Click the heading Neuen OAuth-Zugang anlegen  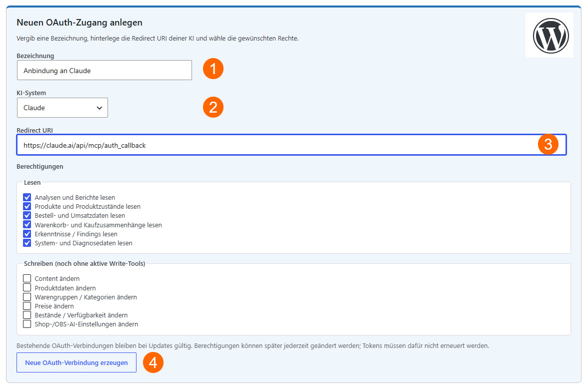pos(79,23)
